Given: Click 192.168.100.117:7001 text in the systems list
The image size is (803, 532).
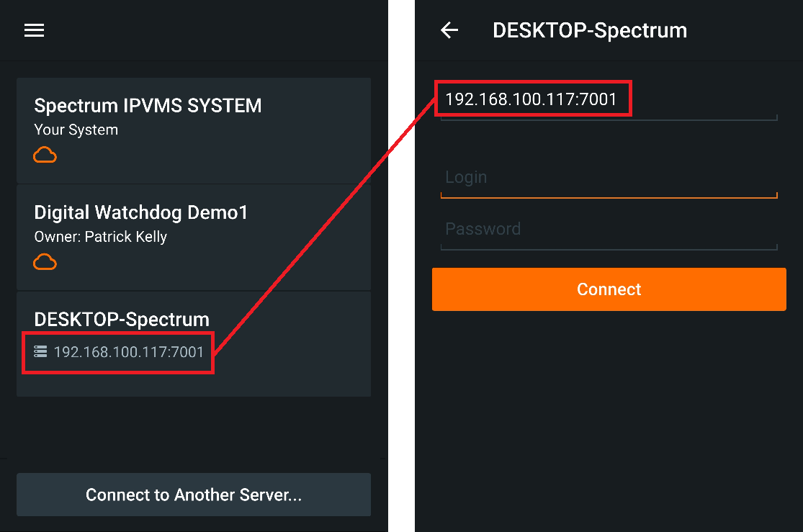Looking at the screenshot, I should [129, 352].
